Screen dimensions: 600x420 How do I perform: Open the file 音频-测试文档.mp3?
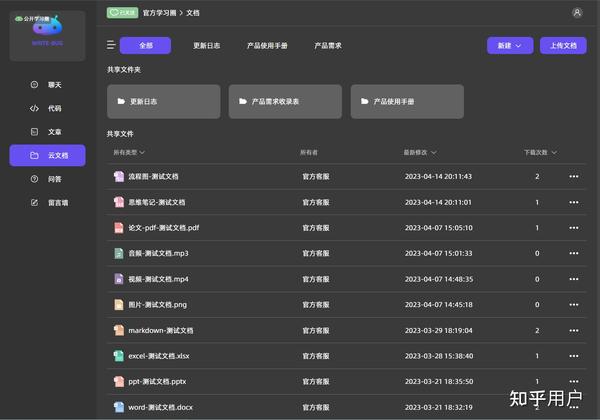pyautogui.click(x=158, y=253)
